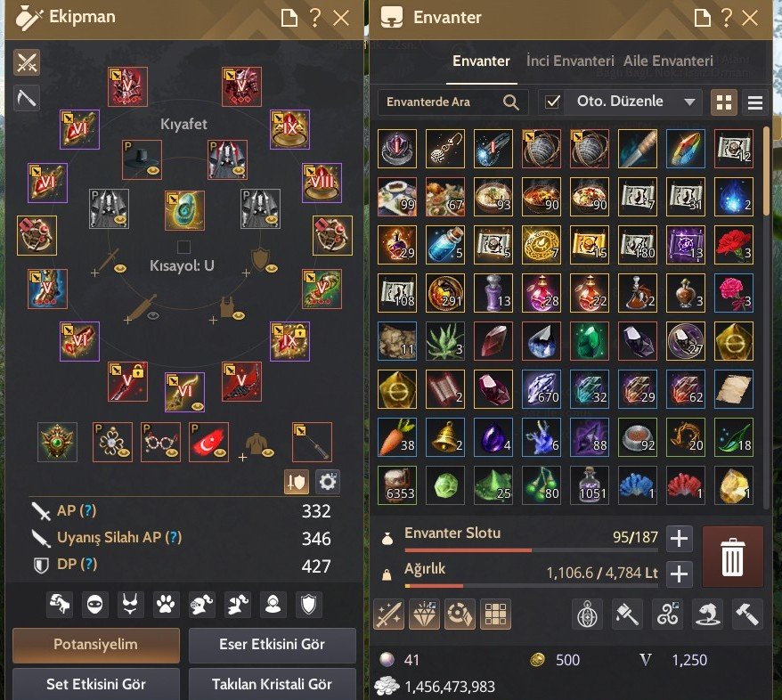
Task: Toggle the sword and shield stats view button
Action: point(297,482)
